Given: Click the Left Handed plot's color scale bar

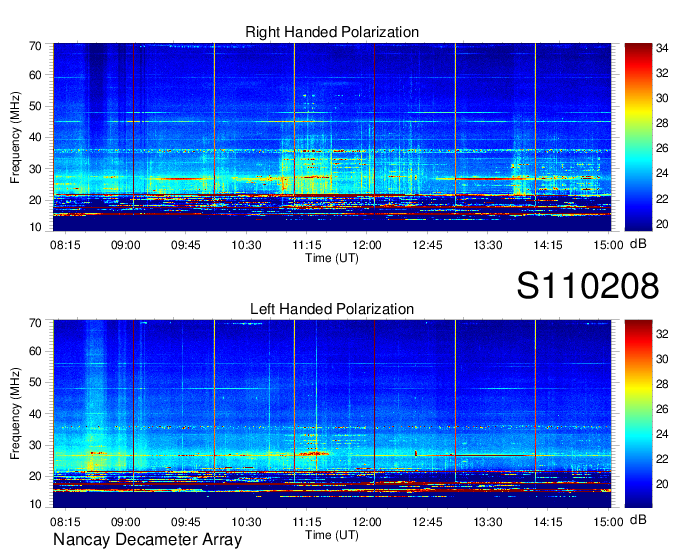Looking at the screenshot, I should coord(638,414).
